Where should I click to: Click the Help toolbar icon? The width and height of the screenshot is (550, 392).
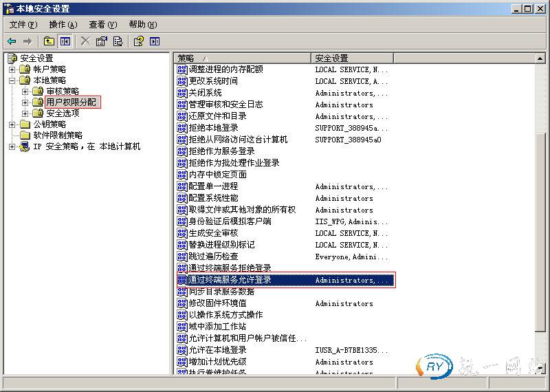[139, 41]
